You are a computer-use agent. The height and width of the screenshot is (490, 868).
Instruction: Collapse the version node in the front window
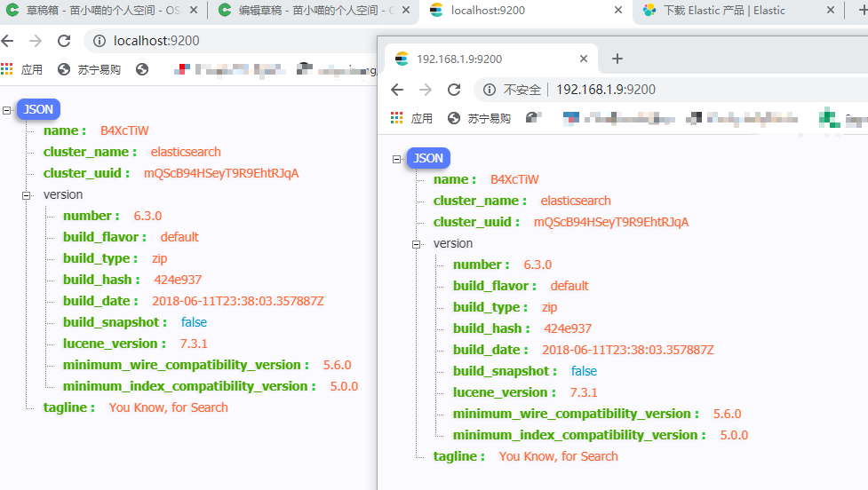(417, 244)
